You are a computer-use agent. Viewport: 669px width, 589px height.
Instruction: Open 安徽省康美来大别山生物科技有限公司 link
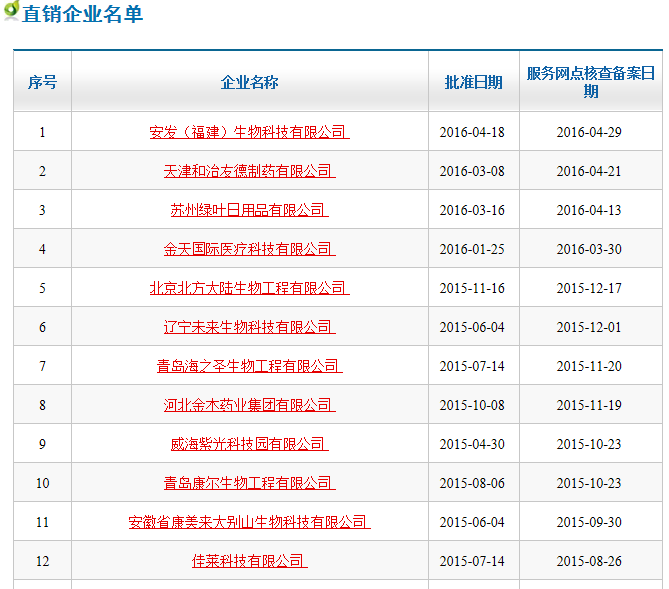(x=250, y=522)
